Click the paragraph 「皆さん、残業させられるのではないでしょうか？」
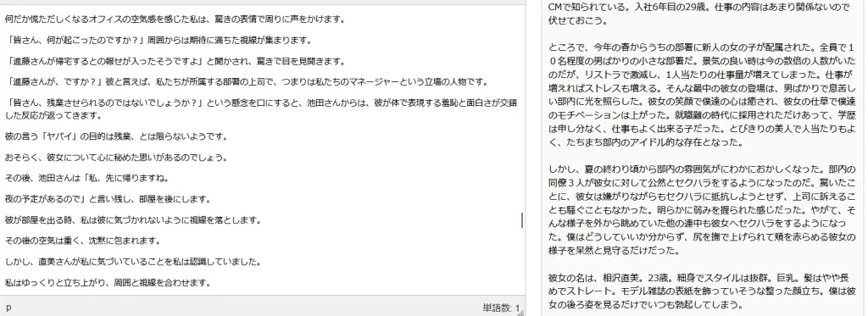The width and height of the screenshot is (868, 316). click(261, 108)
